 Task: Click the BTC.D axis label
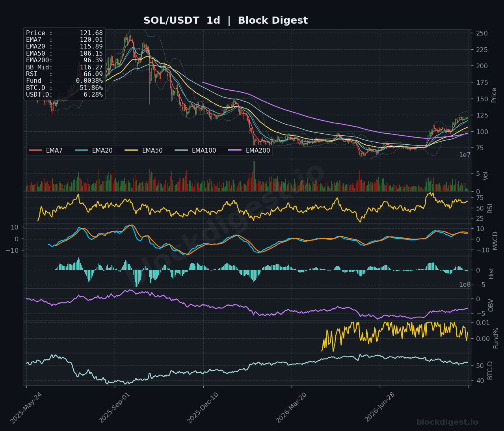(x=490, y=370)
